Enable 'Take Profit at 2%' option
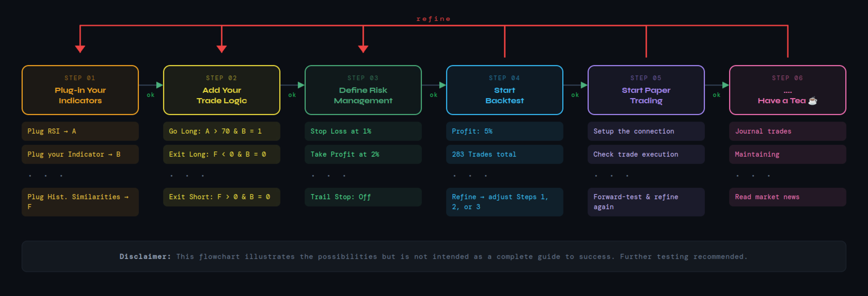The image size is (868, 296). coord(363,154)
